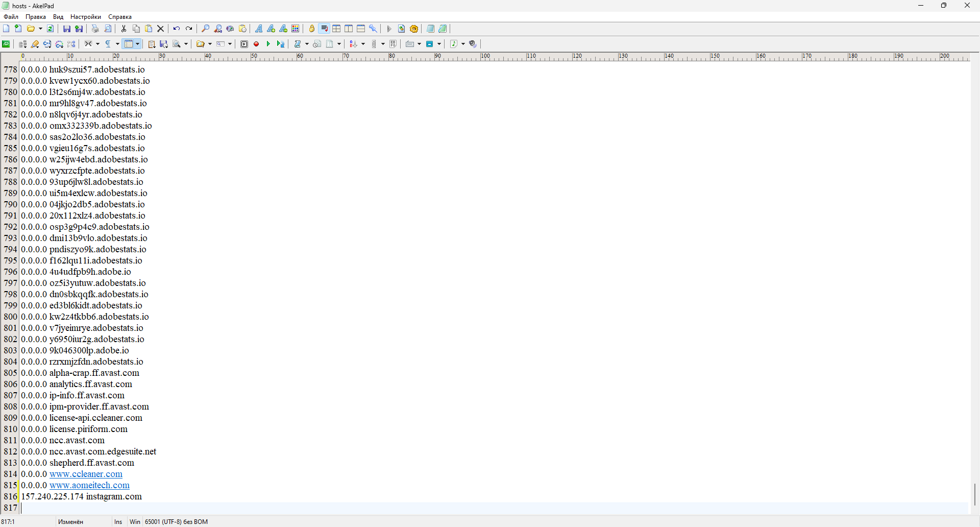Expand the sort A-B arrow dropdown
Viewport: 980px width, 527px height.
point(363,44)
